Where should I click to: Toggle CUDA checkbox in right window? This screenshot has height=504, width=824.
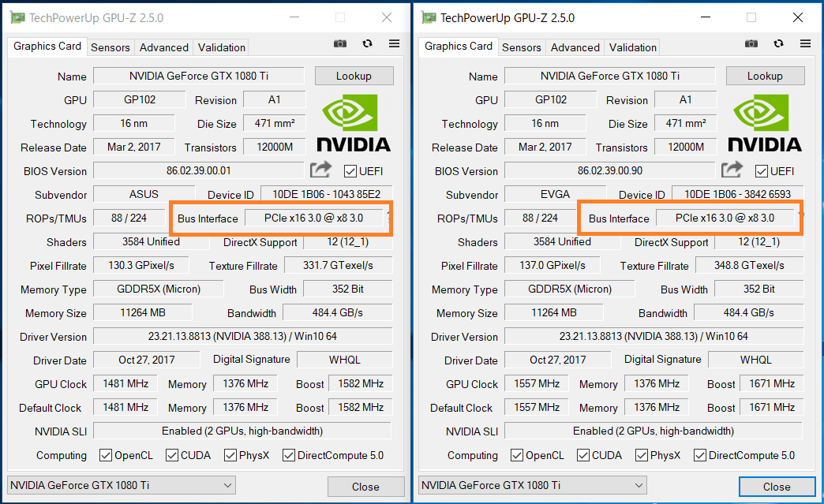(582, 455)
